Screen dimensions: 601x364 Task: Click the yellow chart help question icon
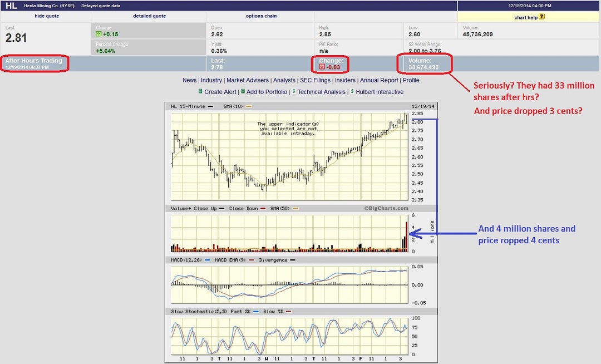tap(541, 17)
